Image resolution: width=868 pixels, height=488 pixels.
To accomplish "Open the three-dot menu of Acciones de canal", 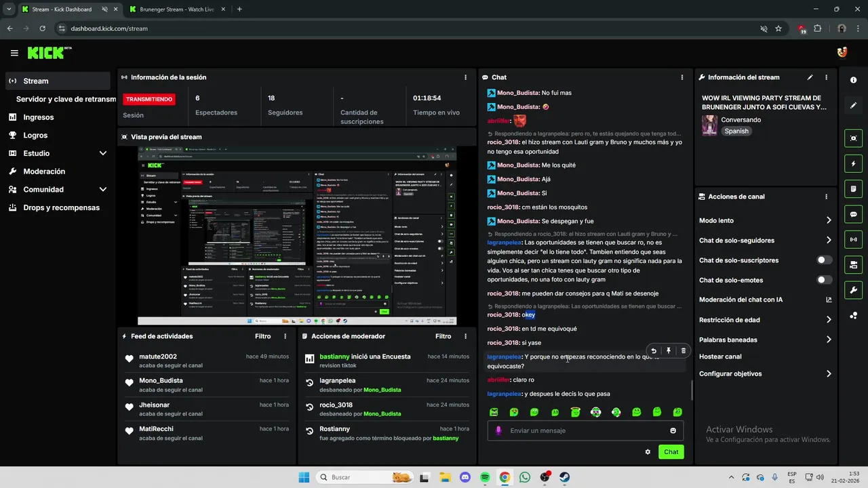I will click(826, 197).
